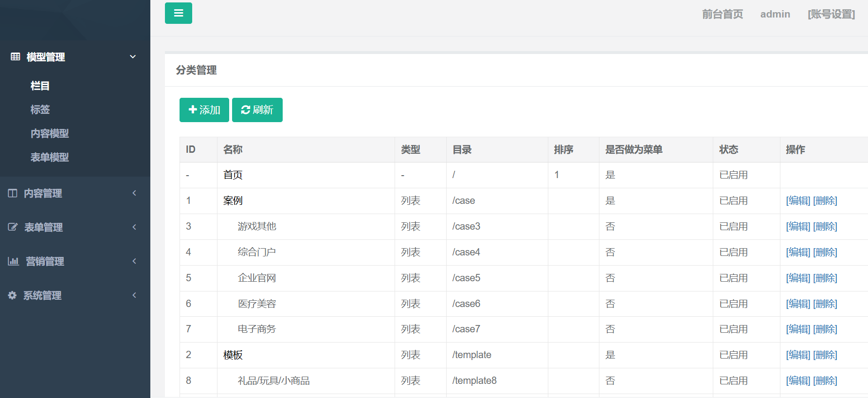Click the 模板 name cell
The image size is (868, 398).
[306, 355]
